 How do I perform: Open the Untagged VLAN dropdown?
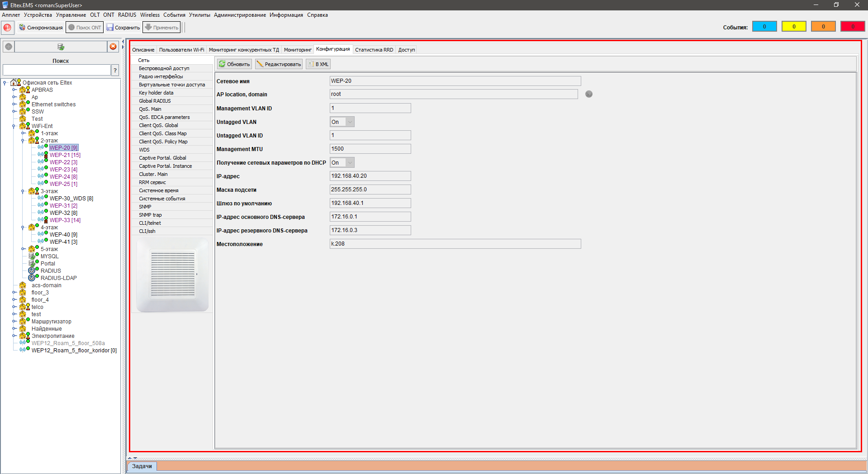pyautogui.click(x=349, y=122)
